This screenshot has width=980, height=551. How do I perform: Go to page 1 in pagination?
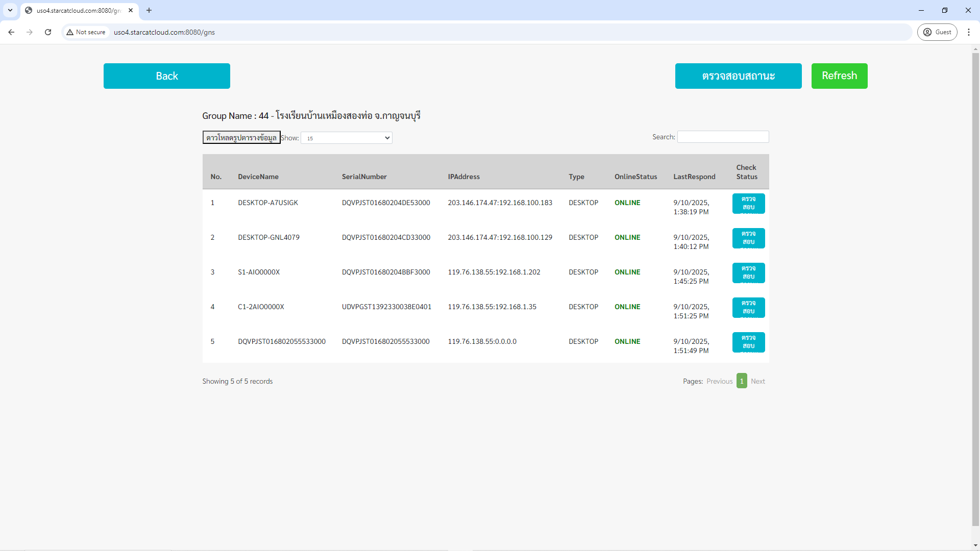click(741, 381)
